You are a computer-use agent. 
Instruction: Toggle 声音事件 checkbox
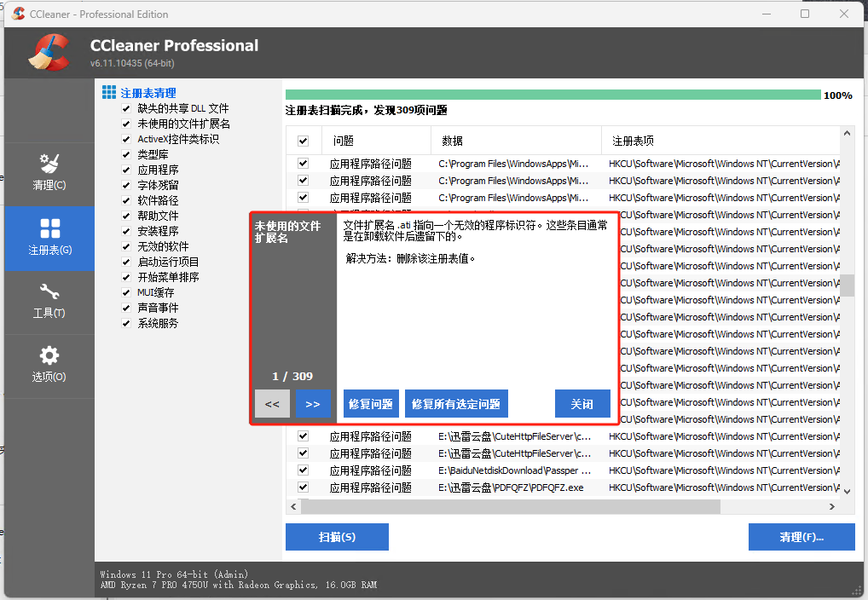pos(126,308)
